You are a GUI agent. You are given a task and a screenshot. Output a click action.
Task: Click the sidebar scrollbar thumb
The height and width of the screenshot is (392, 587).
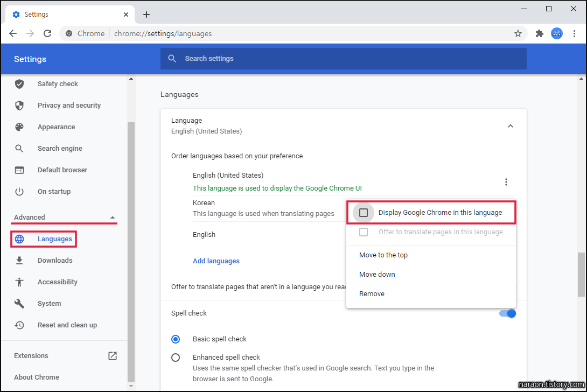click(131, 251)
